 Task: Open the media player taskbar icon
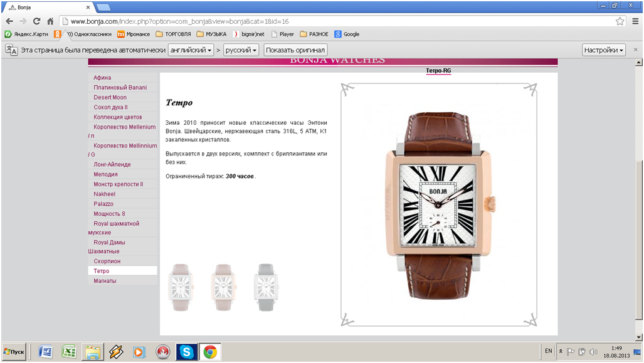(x=139, y=352)
